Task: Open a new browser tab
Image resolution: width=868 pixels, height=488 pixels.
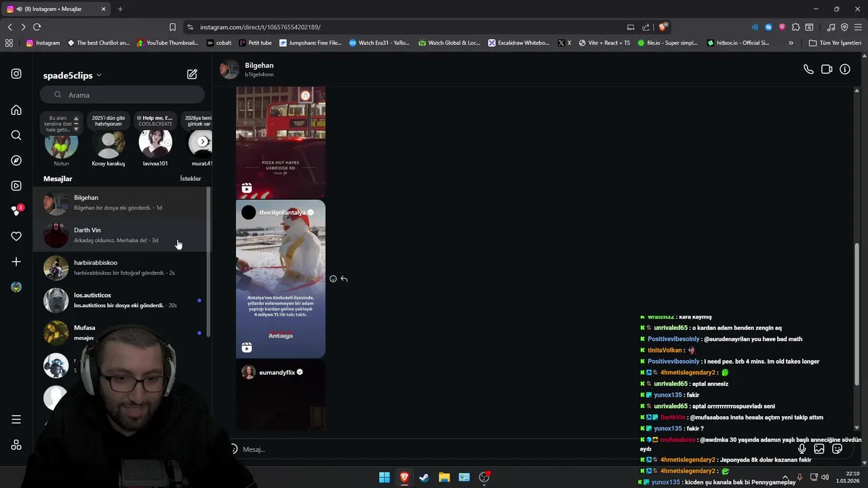Action: click(x=120, y=9)
